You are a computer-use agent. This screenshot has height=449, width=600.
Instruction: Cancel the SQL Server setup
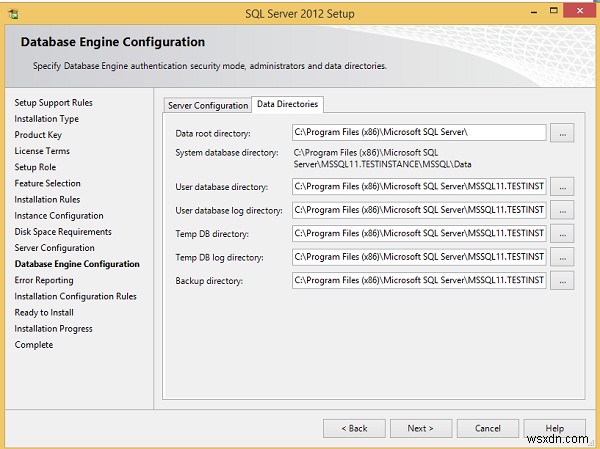click(488, 428)
